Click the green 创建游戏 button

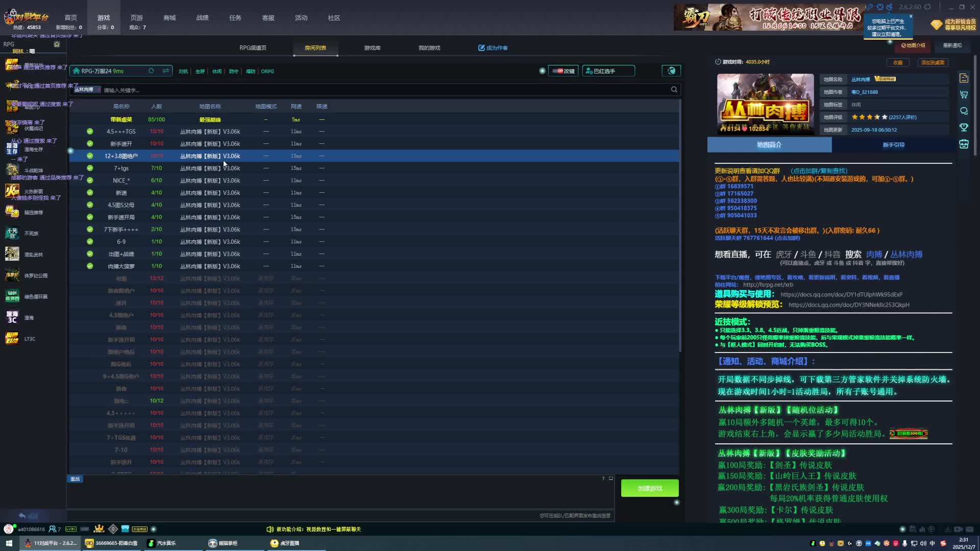[650, 488]
